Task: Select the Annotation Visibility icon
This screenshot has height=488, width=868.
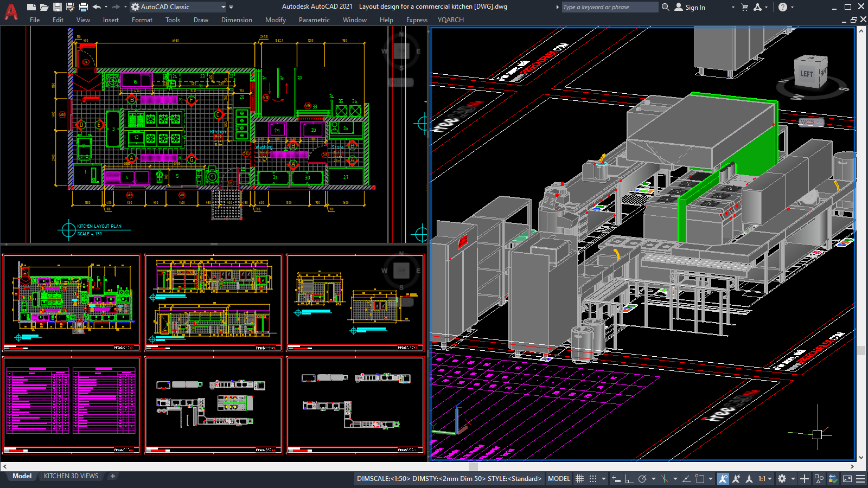Action: pos(723,478)
